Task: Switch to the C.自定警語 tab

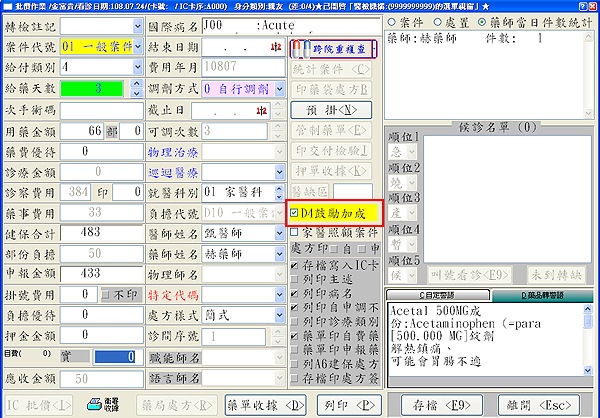Action: click(x=438, y=297)
